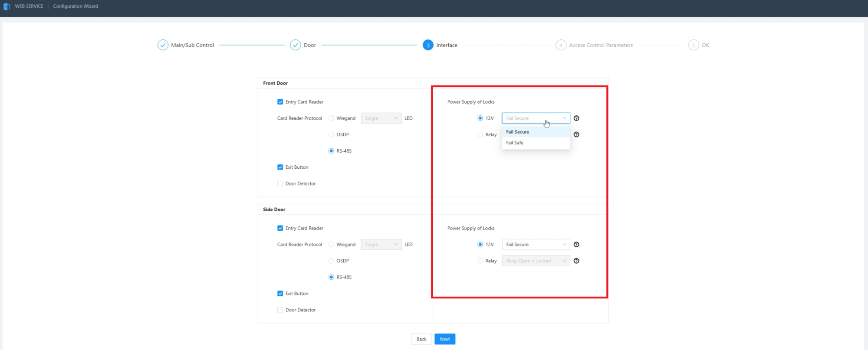
Task: Go Back to the previous wizard step
Action: (x=421, y=339)
